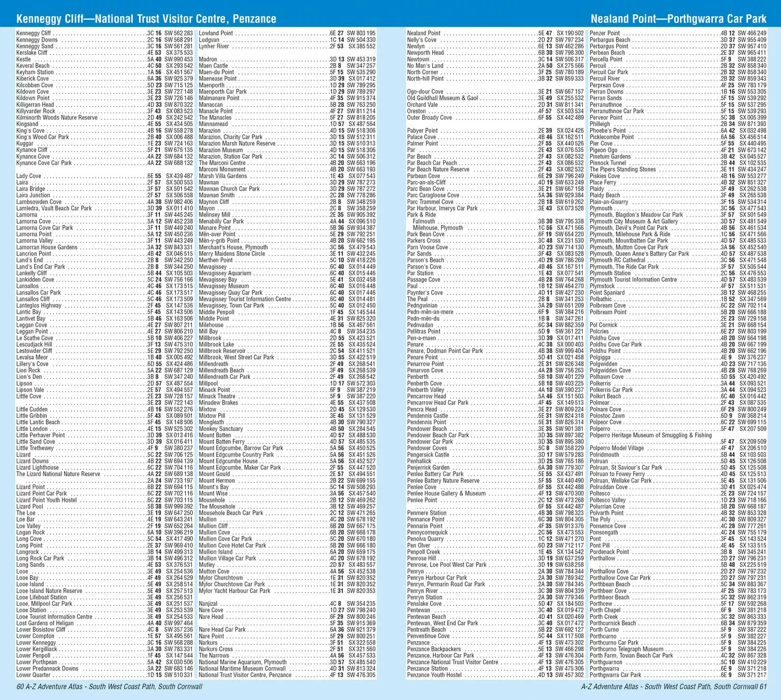Select 'Mullion Cove Hotel Car Park' entry

[287, 545]
